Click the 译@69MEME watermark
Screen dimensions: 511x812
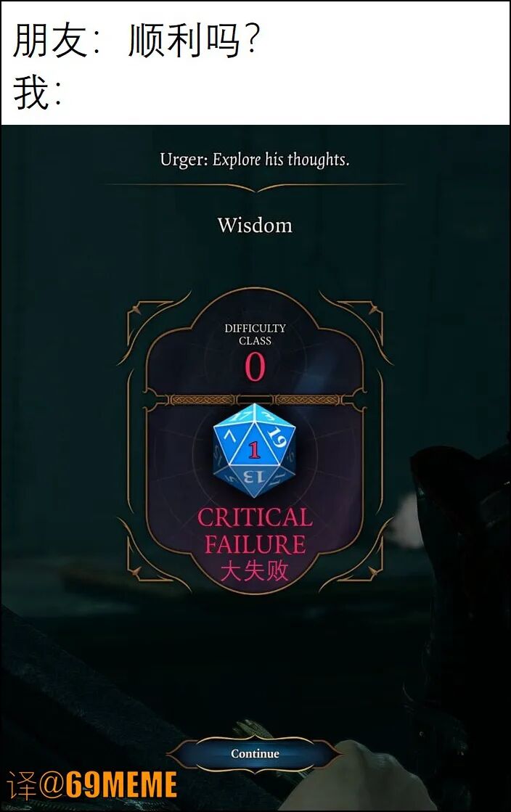(x=92, y=784)
